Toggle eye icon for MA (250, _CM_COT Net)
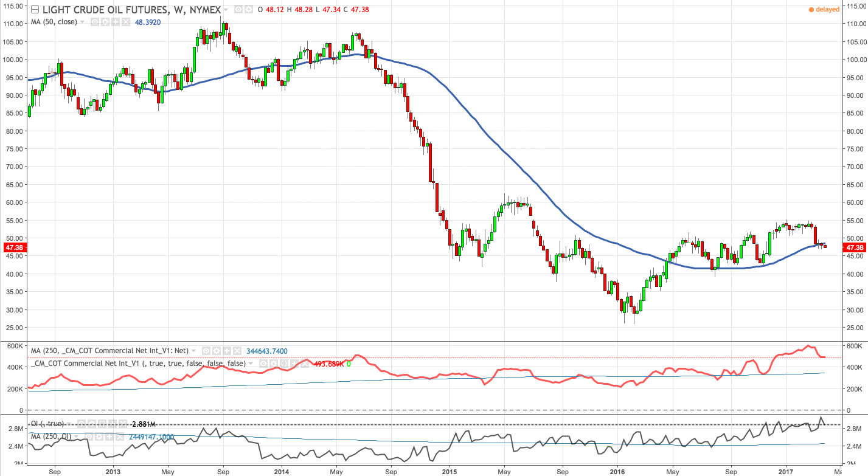The width and height of the screenshot is (868, 476). coord(206,351)
